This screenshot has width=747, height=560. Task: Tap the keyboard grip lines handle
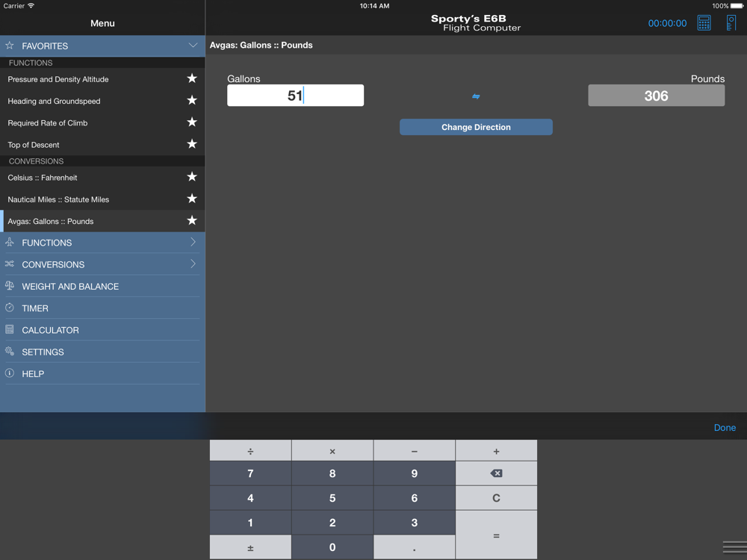click(734, 547)
